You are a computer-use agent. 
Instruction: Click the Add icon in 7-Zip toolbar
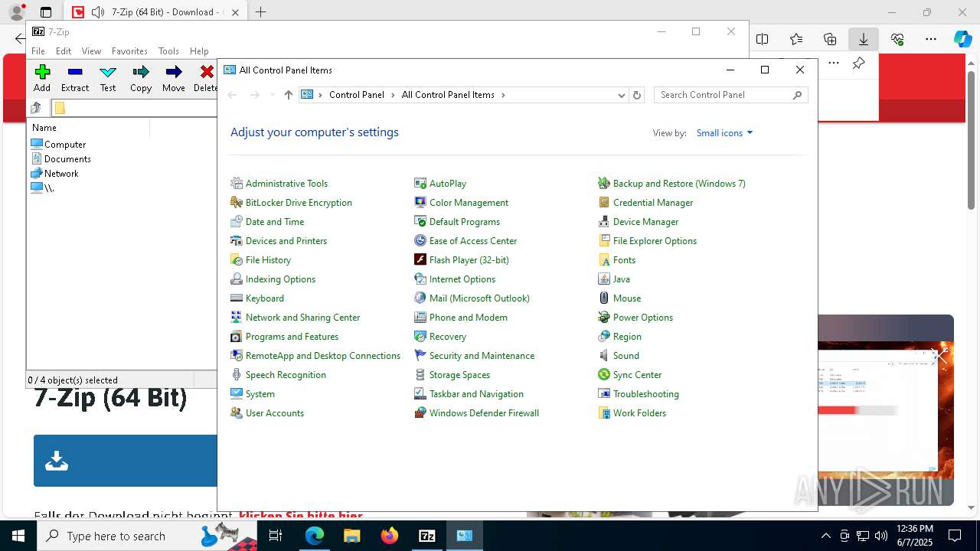[42, 72]
